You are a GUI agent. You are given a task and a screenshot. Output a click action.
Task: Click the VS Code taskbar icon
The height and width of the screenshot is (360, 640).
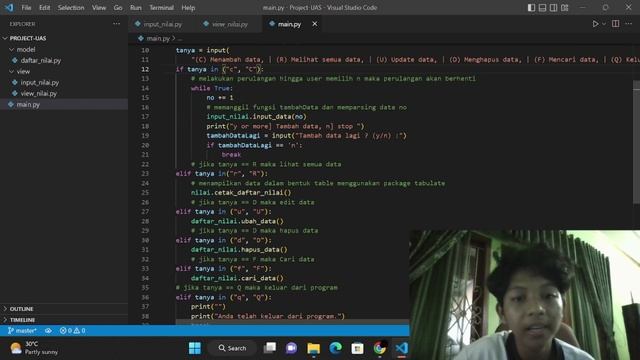point(402,348)
